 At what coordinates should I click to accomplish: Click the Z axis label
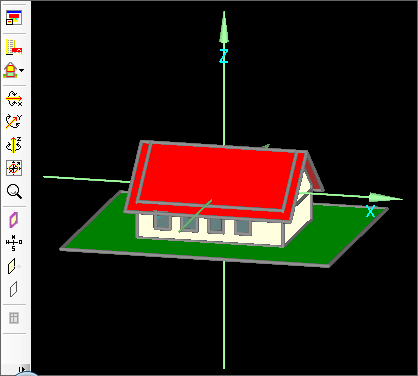point(224,56)
